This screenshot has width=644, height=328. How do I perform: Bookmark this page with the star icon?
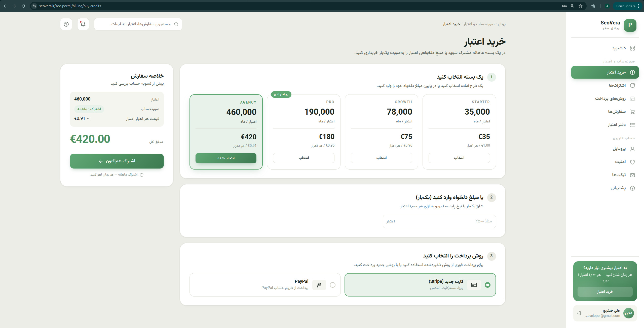click(581, 6)
